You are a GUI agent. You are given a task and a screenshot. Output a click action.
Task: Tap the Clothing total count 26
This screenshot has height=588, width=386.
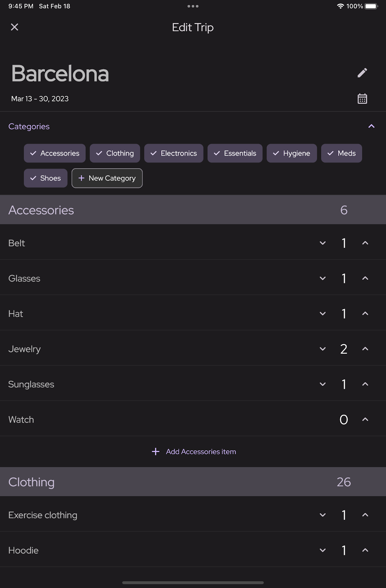(x=344, y=482)
